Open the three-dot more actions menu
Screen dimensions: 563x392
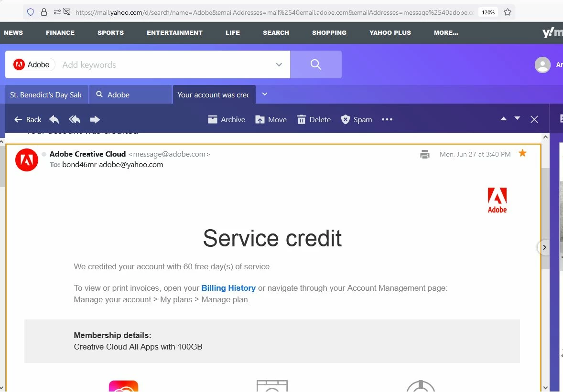387,119
